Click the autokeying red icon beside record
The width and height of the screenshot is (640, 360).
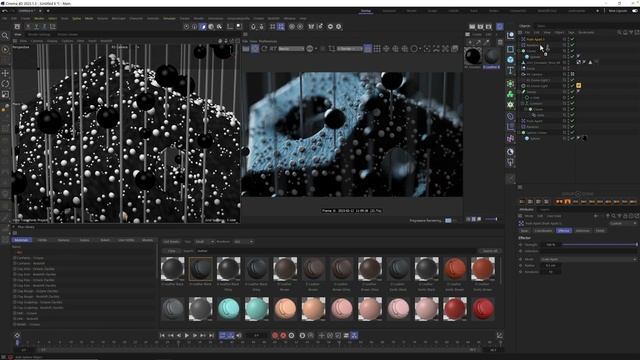[283, 336]
